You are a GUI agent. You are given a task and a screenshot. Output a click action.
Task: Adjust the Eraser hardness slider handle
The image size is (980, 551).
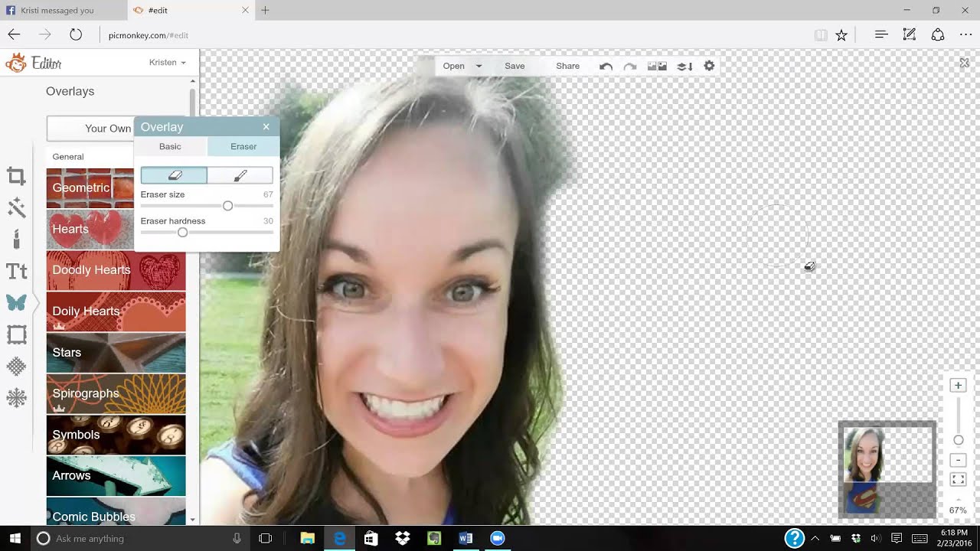(x=182, y=232)
